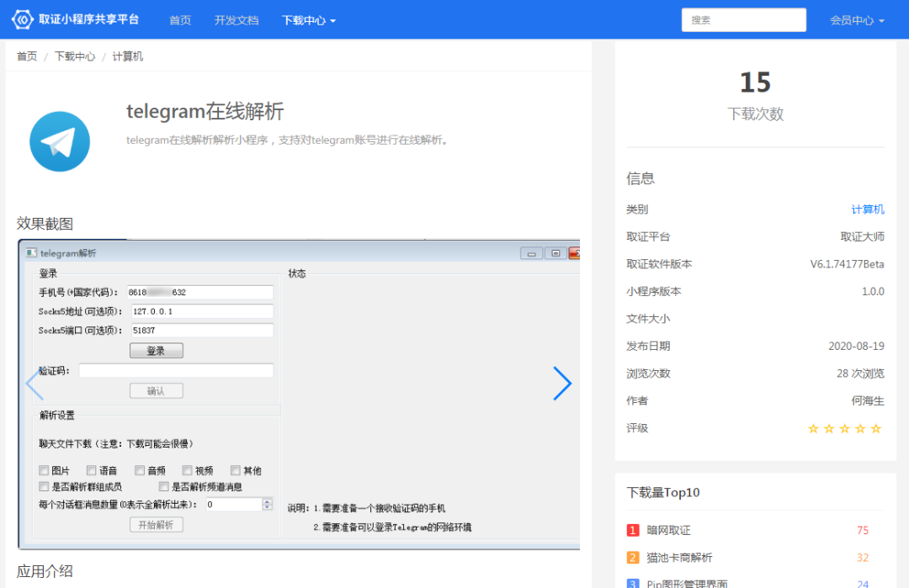This screenshot has width=909, height=588.
Task: Open 猫池卡商解析 in the Top10 list
Action: [679, 558]
